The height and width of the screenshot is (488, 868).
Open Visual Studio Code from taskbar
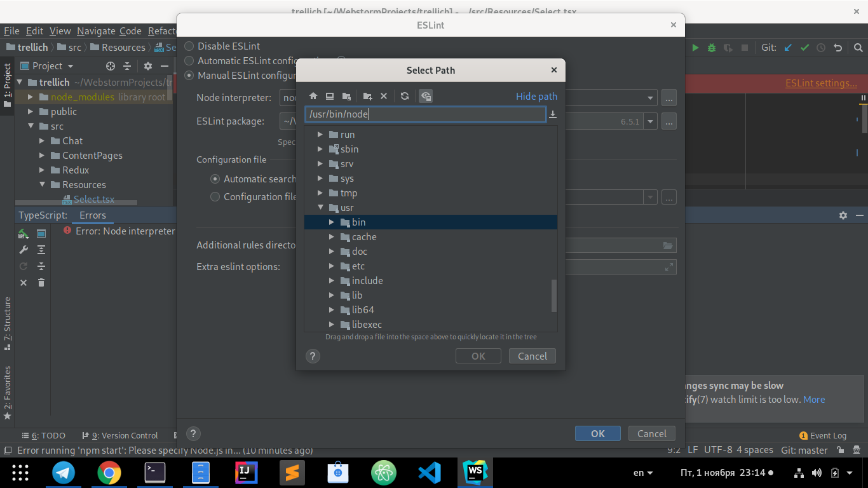pyautogui.click(x=430, y=472)
